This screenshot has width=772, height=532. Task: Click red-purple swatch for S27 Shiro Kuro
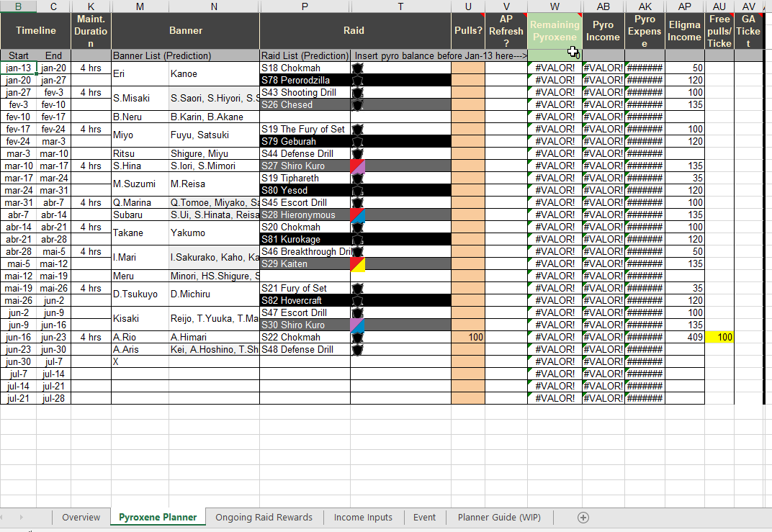click(x=357, y=166)
